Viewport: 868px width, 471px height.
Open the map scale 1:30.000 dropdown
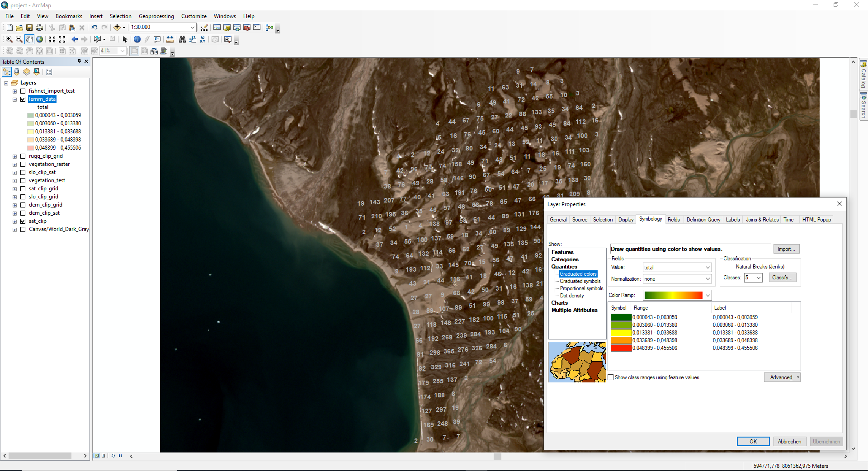[x=192, y=27]
